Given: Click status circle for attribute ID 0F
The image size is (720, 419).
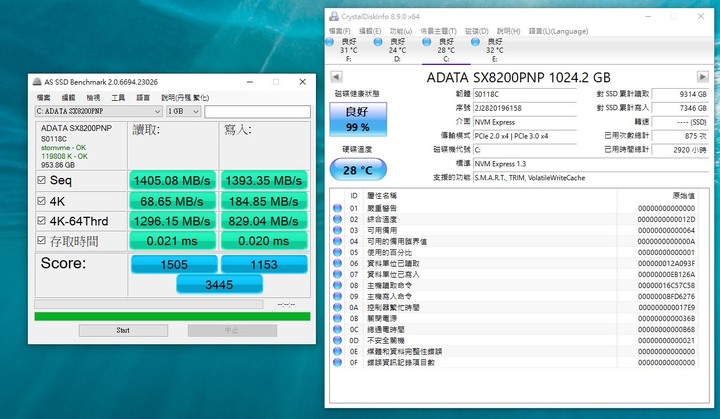Looking at the screenshot, I should tap(338, 362).
